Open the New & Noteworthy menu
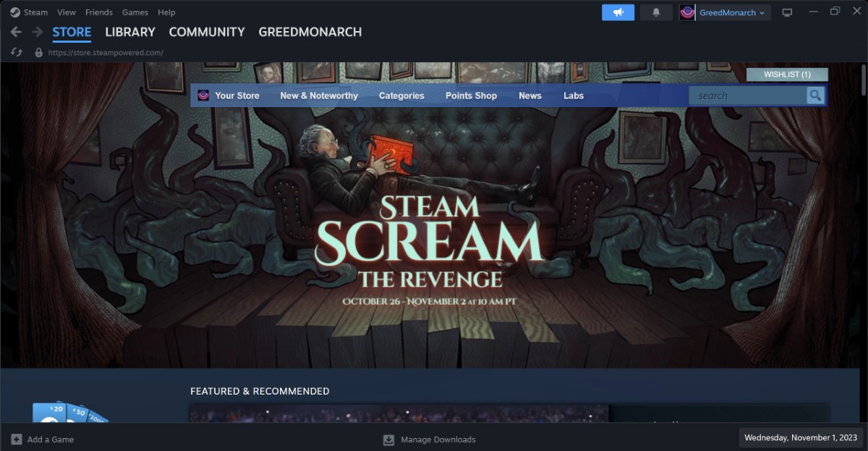The image size is (868, 451). click(318, 96)
